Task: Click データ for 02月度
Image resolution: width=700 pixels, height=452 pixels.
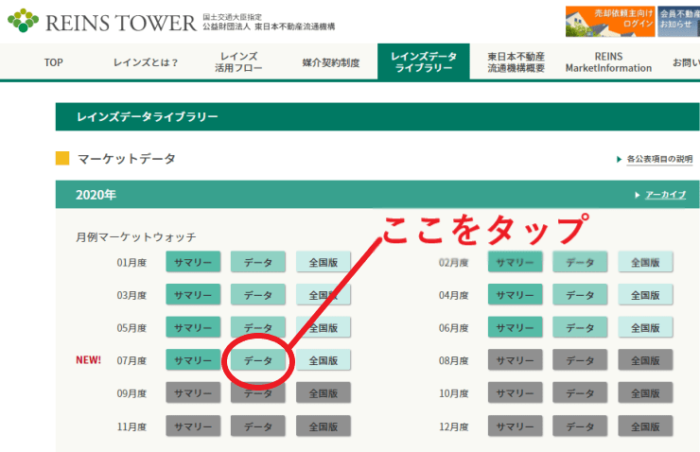Action: pyautogui.click(x=580, y=262)
